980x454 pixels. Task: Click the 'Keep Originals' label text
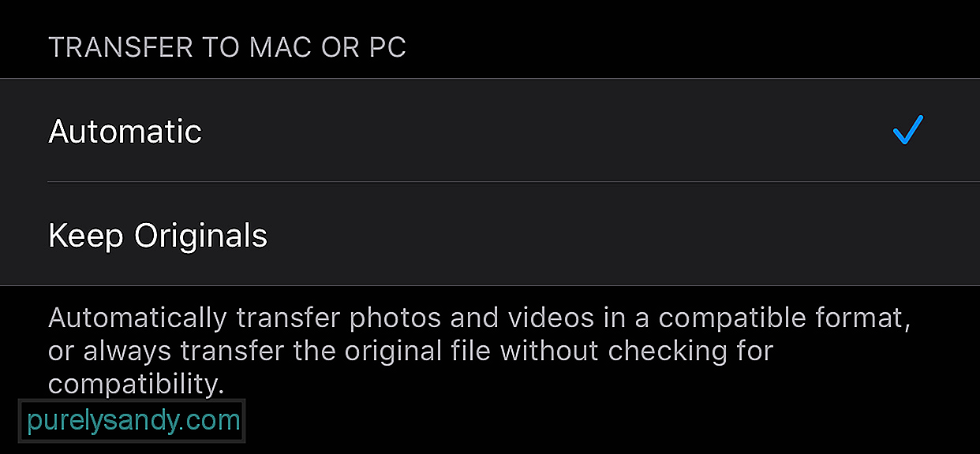pyautogui.click(x=158, y=236)
